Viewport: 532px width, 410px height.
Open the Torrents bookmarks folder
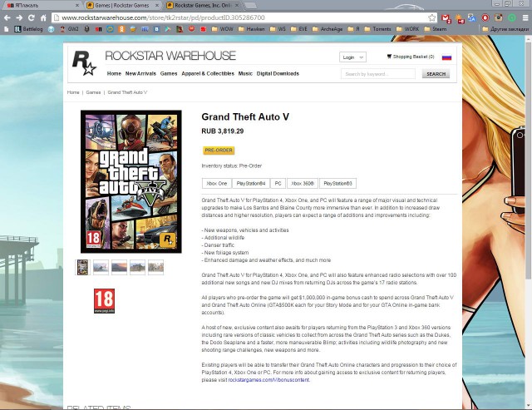tap(377, 29)
